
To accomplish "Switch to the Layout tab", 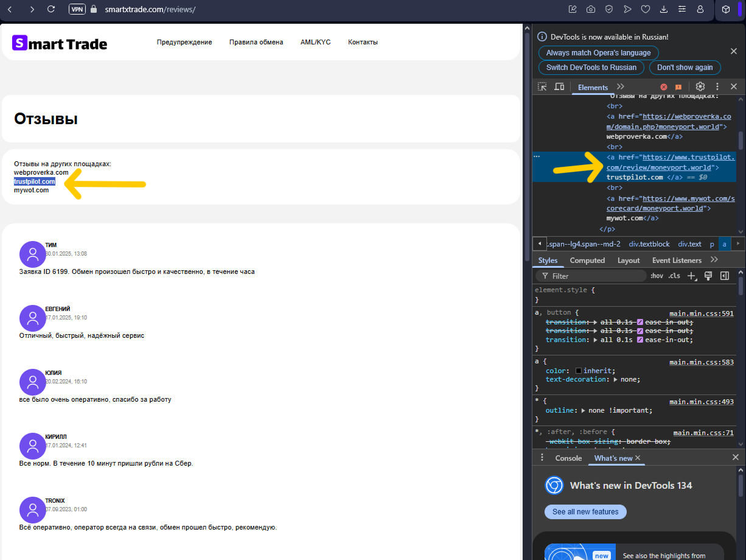I will tap(629, 261).
